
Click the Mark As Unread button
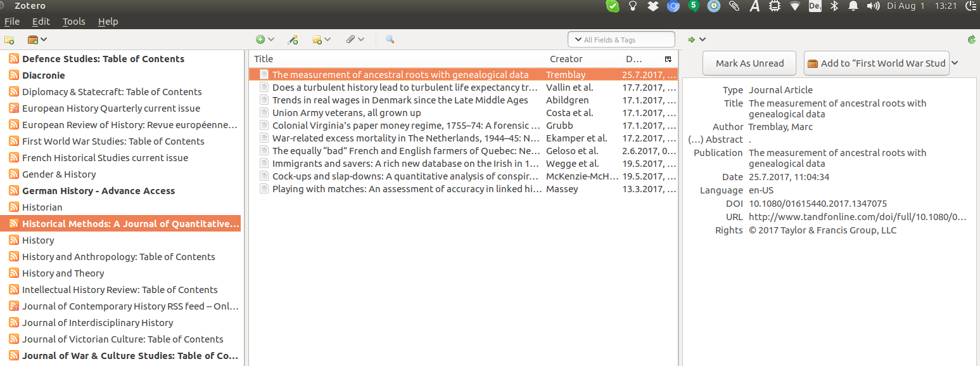pos(750,63)
